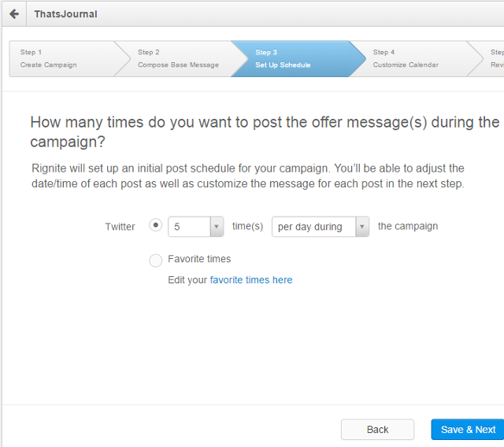The image size is (504, 447).
Task: Jump to Step 4 Customize Calendar
Action: pos(409,58)
